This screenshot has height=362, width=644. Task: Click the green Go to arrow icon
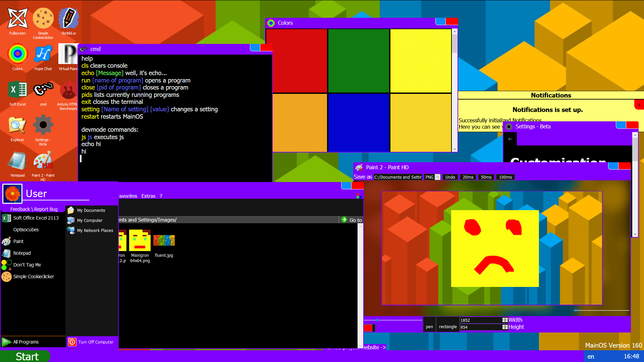pyautogui.click(x=344, y=220)
